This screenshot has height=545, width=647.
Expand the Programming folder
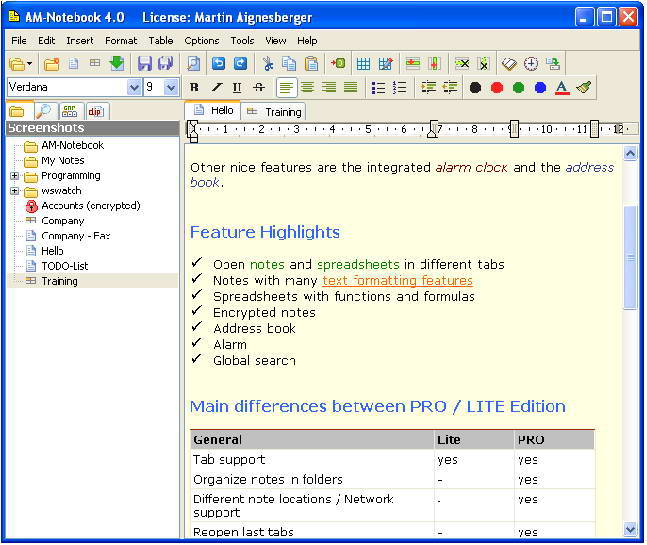[14, 176]
